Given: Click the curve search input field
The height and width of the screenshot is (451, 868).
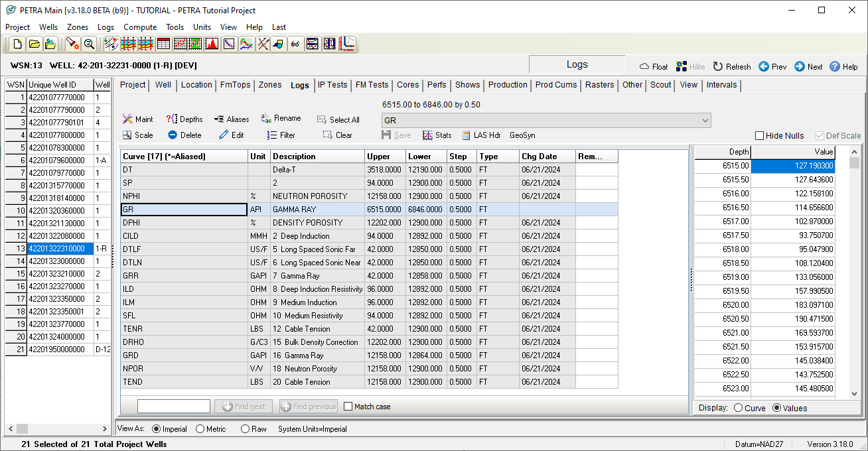Looking at the screenshot, I should [x=173, y=405].
